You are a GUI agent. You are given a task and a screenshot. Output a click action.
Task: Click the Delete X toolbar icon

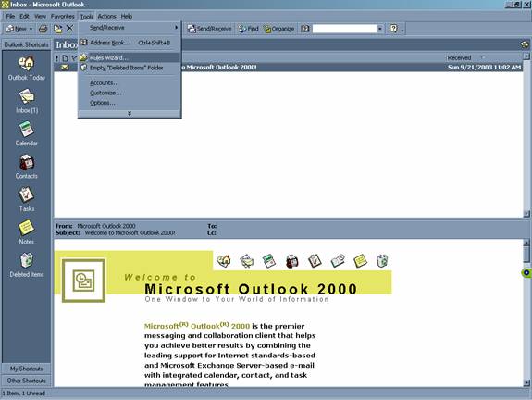point(70,29)
